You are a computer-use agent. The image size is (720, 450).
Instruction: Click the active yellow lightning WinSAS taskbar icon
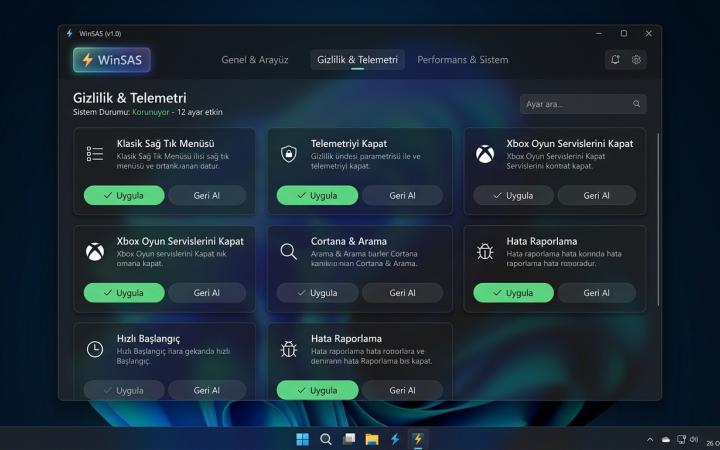(x=418, y=439)
